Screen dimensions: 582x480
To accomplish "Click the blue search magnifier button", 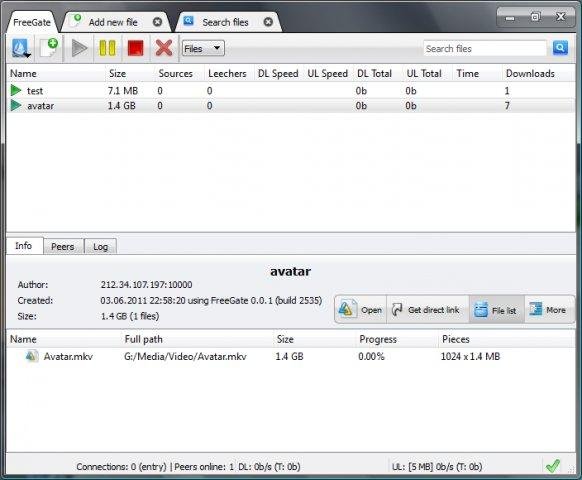I will tap(560, 48).
